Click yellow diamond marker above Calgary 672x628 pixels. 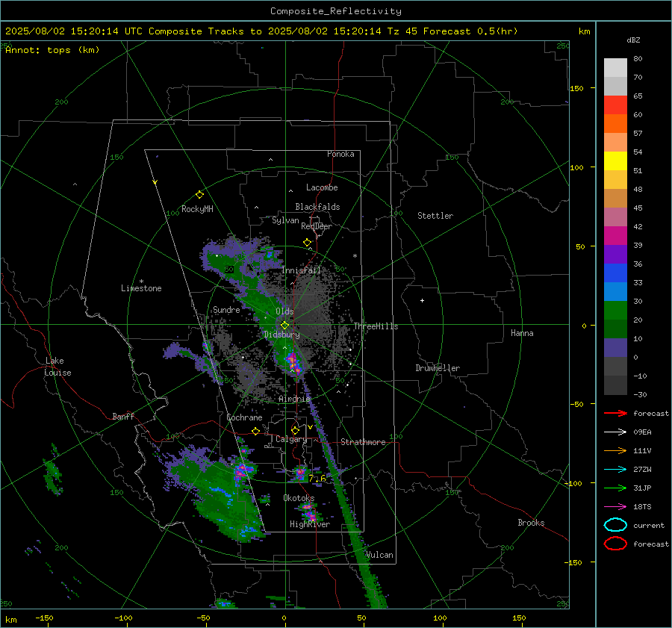(295, 430)
